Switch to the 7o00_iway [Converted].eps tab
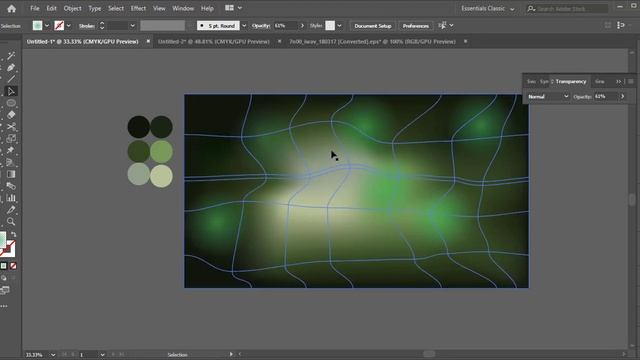The width and height of the screenshot is (640, 360). pyautogui.click(x=372, y=42)
